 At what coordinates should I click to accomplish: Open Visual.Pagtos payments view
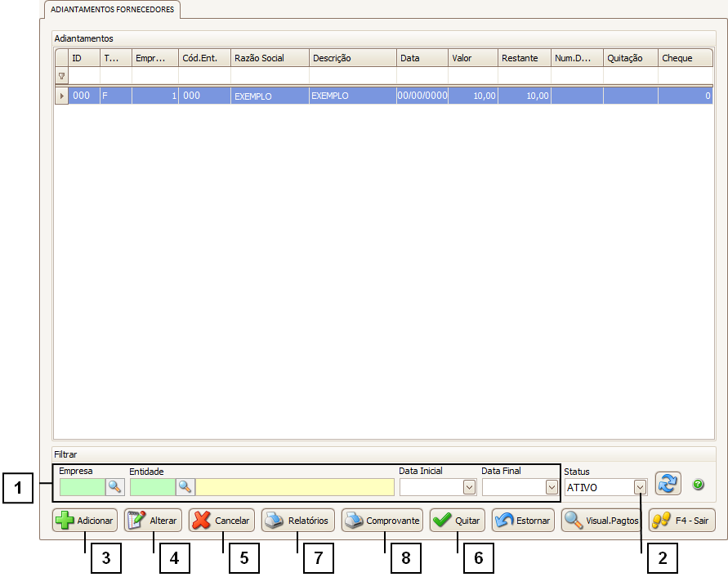point(601,521)
